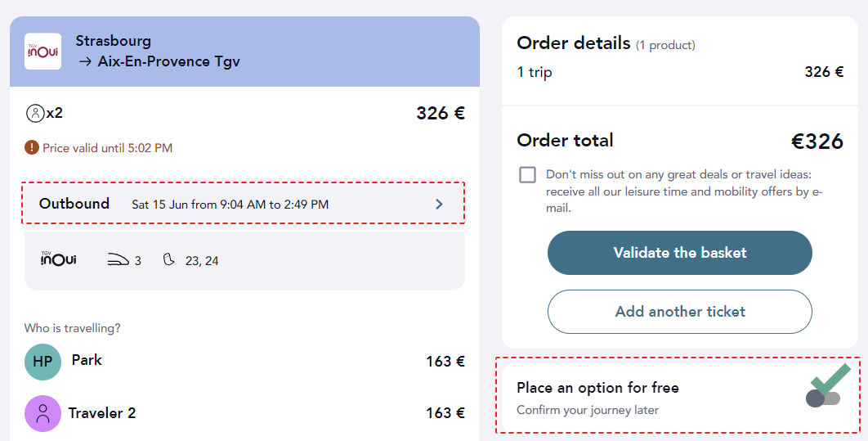Click Confirm your journey later text
This screenshot has height=441, width=868.
point(588,411)
